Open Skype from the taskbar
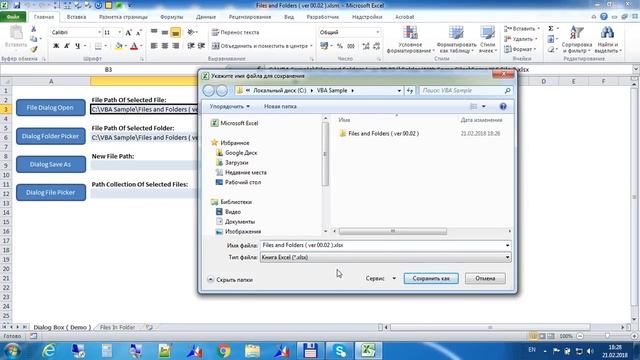Image resolution: width=640 pixels, height=360 pixels. (340, 351)
